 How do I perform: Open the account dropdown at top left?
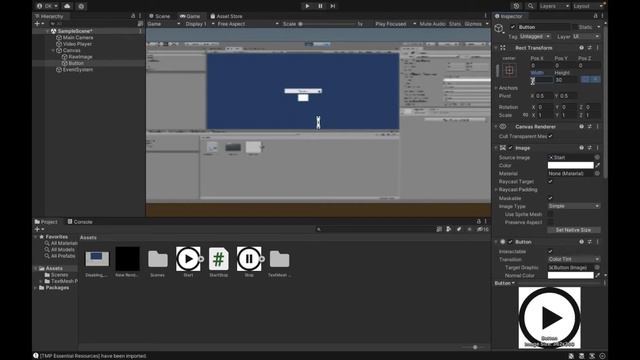[x=47, y=6]
